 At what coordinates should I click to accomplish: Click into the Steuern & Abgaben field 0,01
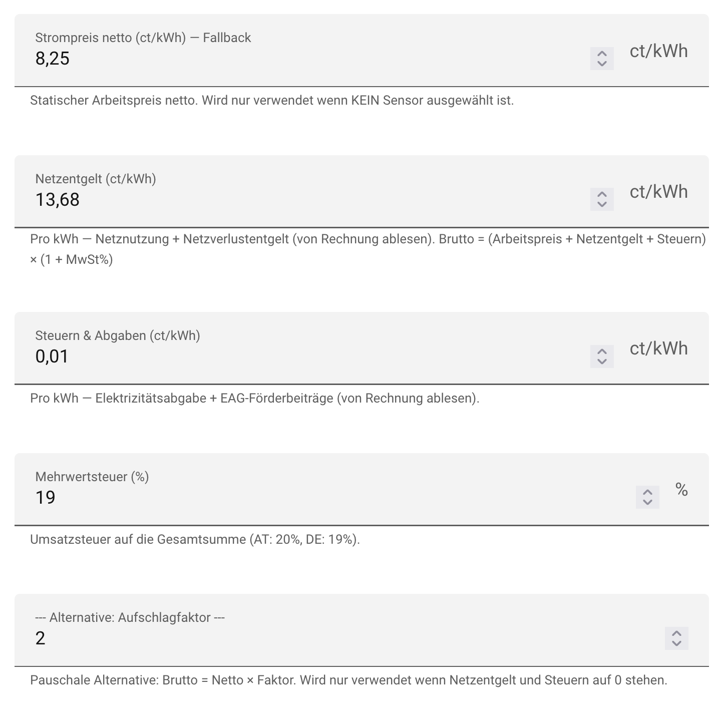[x=310, y=356]
